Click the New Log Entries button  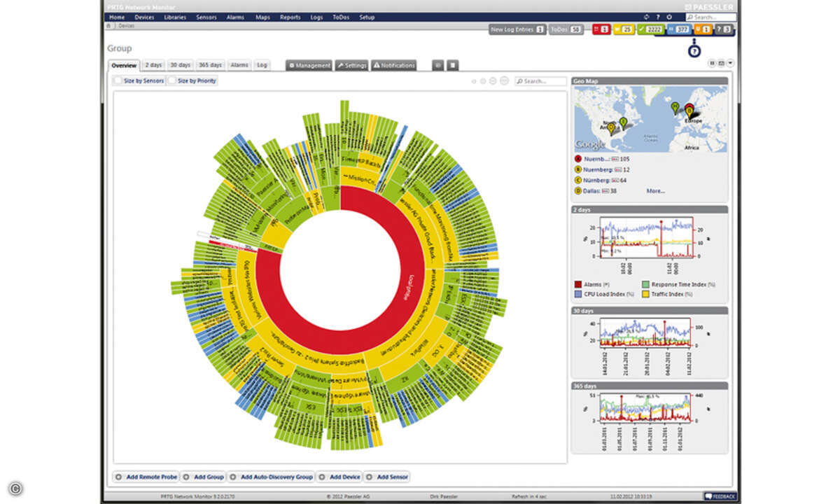pos(517,29)
